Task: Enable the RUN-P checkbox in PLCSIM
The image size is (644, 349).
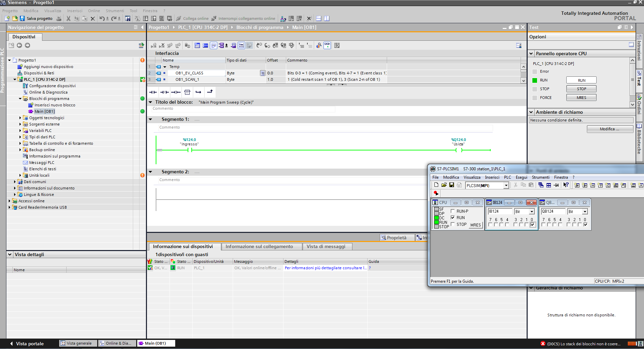Action: pos(453,211)
